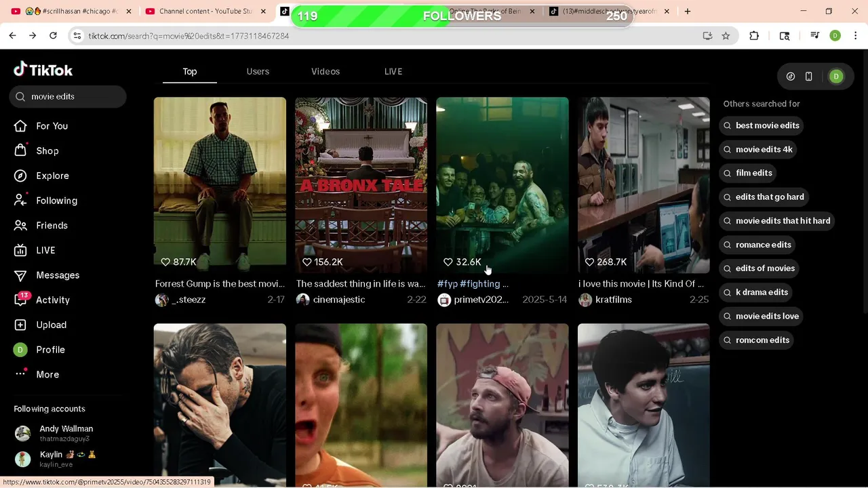Choose movie edits that hit hard suggestion
The height and width of the screenshot is (488, 868).
coord(777,220)
